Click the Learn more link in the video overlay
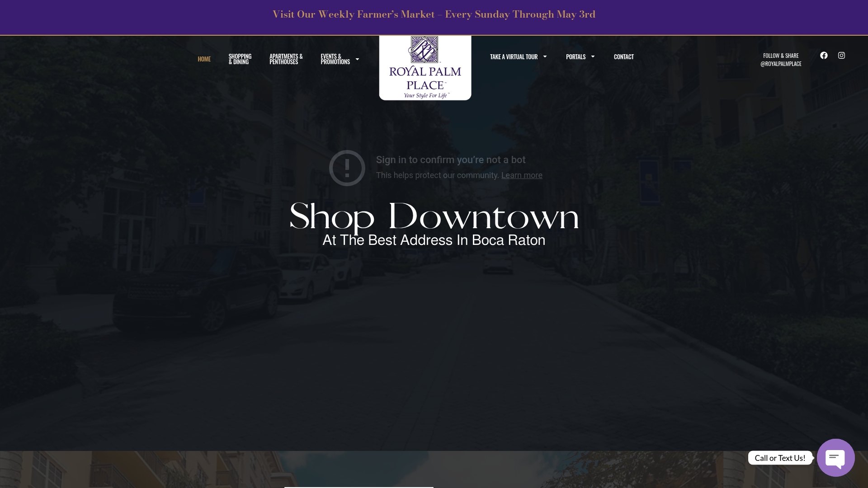The height and width of the screenshot is (488, 868). tap(522, 175)
